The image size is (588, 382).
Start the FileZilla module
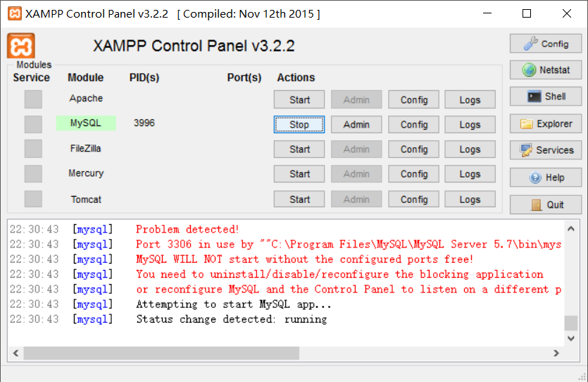(299, 149)
